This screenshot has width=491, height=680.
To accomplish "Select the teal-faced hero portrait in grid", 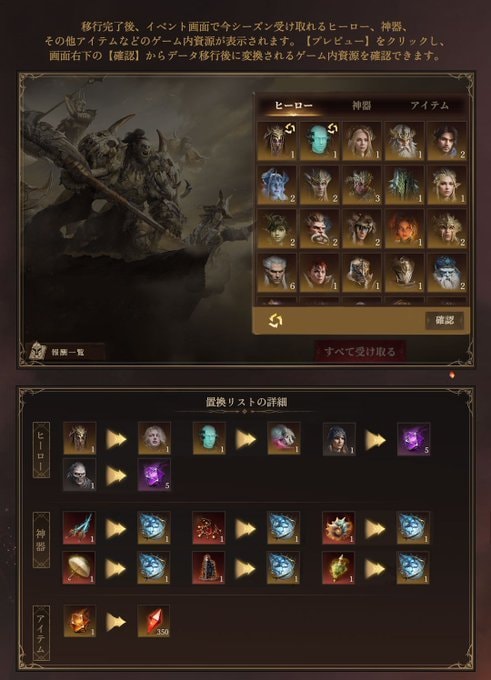I will tap(319, 141).
